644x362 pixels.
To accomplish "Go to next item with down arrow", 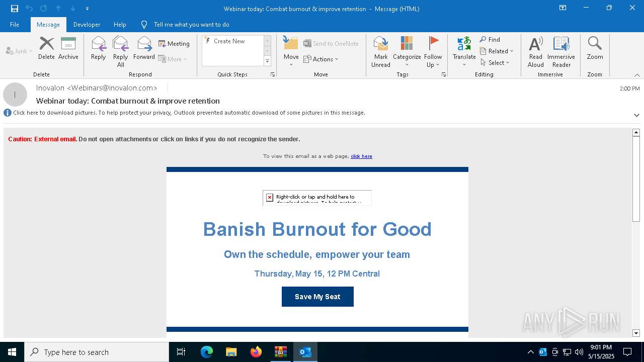I will point(73,9).
